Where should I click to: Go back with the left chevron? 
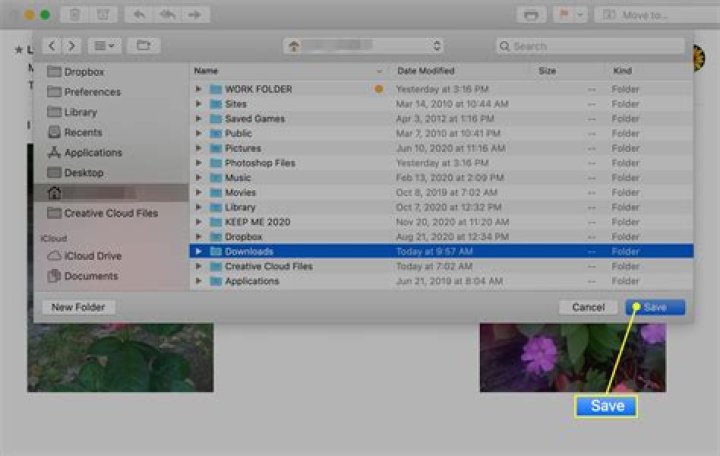click(51, 45)
